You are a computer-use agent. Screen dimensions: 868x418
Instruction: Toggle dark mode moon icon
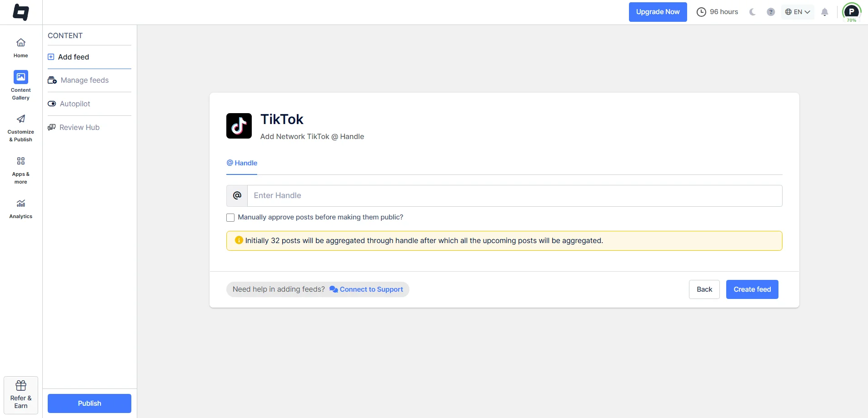point(753,12)
